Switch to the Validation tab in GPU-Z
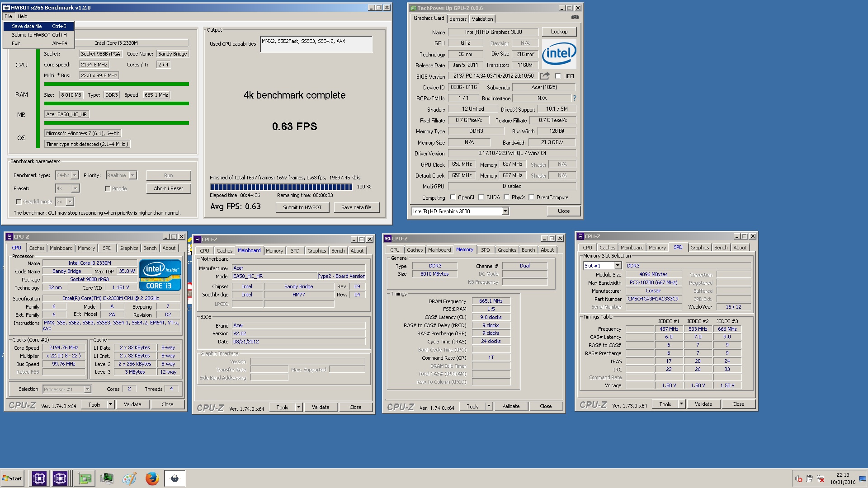This screenshot has width=868, height=488. point(482,19)
